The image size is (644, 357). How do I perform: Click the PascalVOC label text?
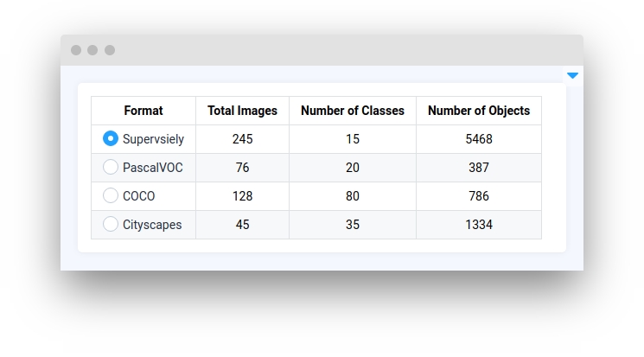click(153, 168)
